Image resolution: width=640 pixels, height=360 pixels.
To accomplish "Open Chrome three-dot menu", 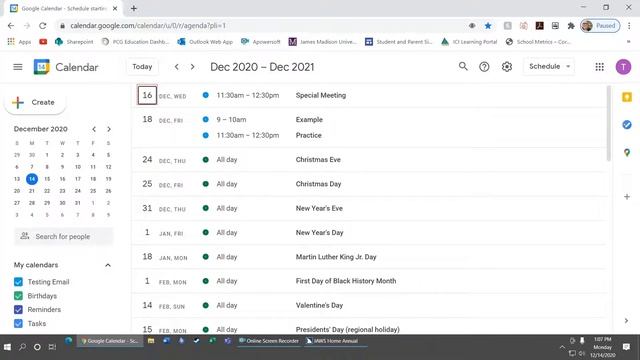I will (629, 26).
